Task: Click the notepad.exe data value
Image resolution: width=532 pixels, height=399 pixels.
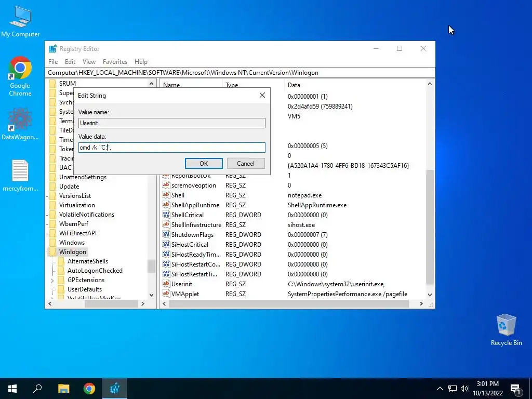Action: pos(304,195)
